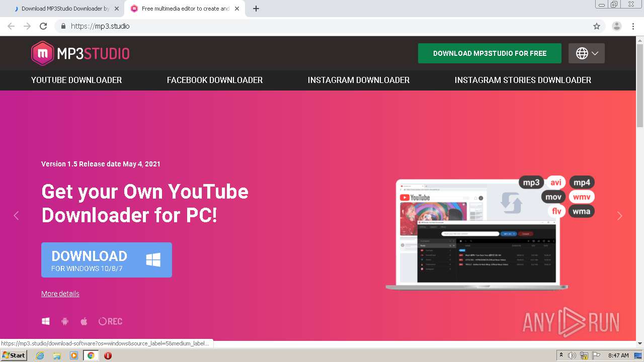644x362 pixels.
Task: Click the volume speaker tray icon
Action: point(572,355)
